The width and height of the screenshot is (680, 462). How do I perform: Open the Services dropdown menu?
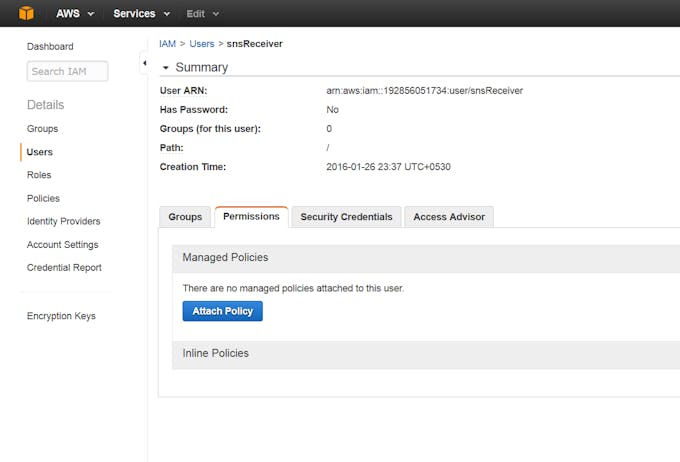coord(141,13)
